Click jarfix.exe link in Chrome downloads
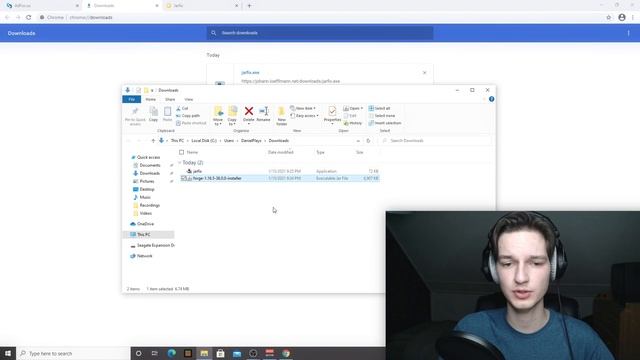Screen dimensions: 640x360 (250, 73)
